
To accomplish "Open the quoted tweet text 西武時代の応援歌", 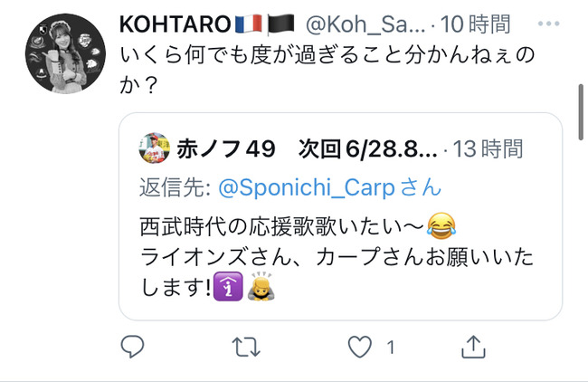I will point(216,226).
